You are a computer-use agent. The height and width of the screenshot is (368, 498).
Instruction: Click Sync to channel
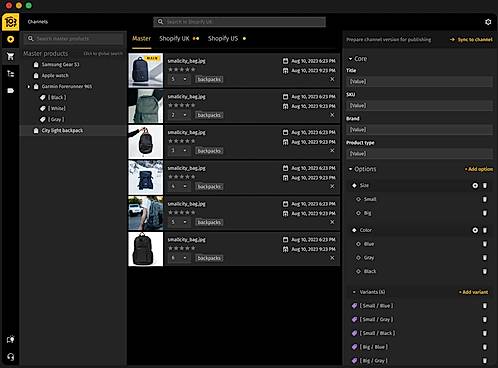(471, 40)
